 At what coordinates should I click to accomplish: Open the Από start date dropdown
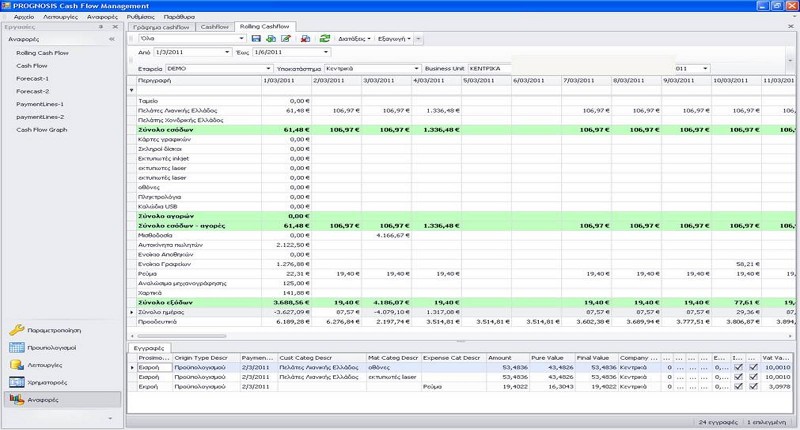click(x=227, y=52)
